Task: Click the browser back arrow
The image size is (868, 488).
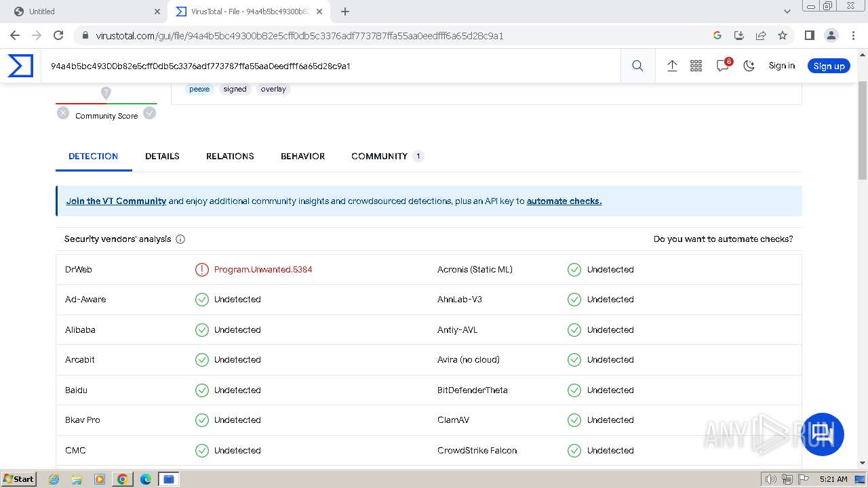Action: pos(15,35)
